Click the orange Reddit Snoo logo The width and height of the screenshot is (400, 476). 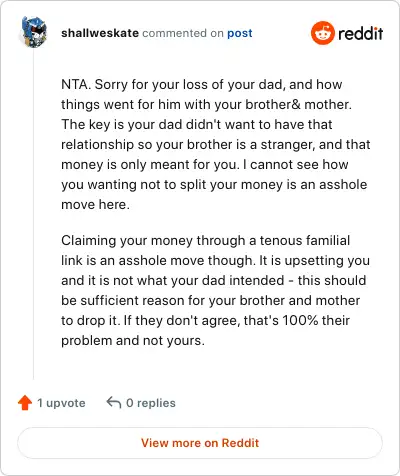tap(322, 33)
